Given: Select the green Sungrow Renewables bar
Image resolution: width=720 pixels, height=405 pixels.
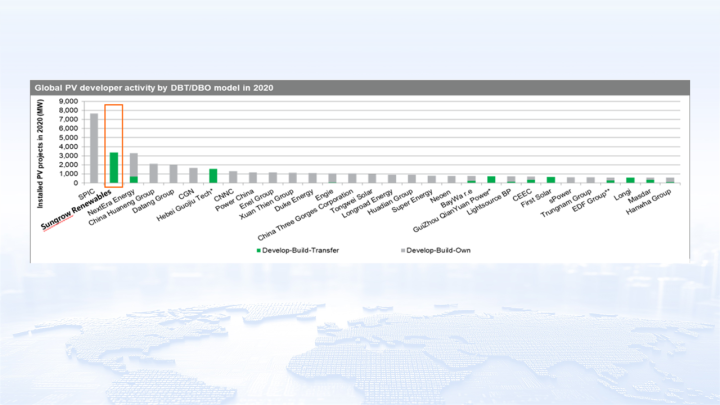Looking at the screenshot, I should tap(113, 168).
